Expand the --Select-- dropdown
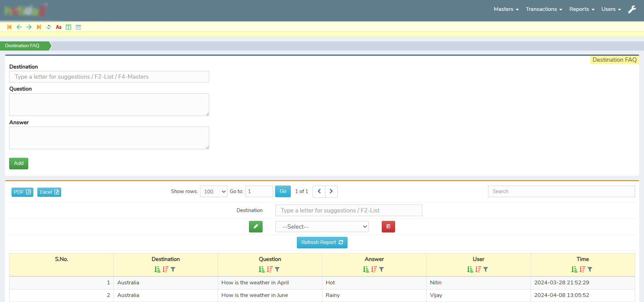This screenshot has height=302, width=644. click(322, 227)
